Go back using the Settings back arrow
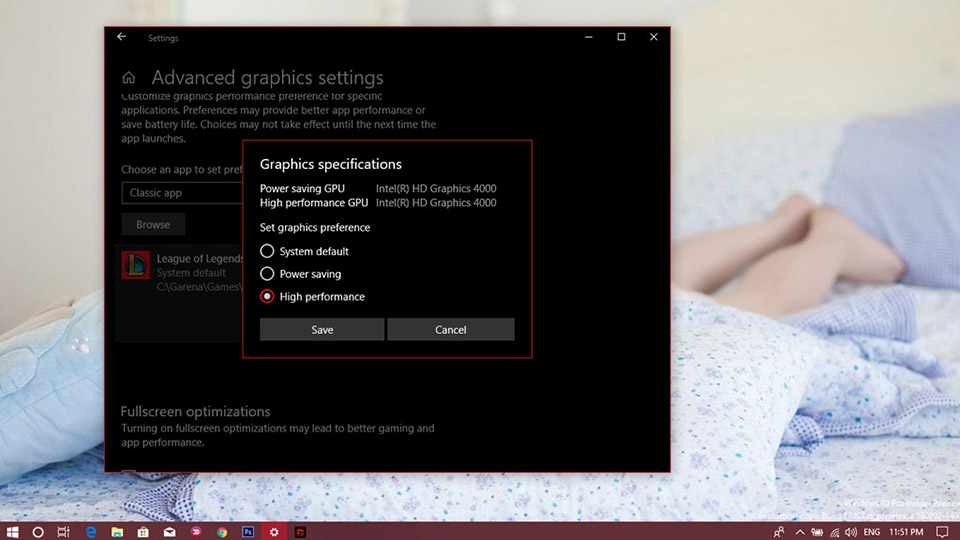This screenshot has height=540, width=960. coord(121,37)
